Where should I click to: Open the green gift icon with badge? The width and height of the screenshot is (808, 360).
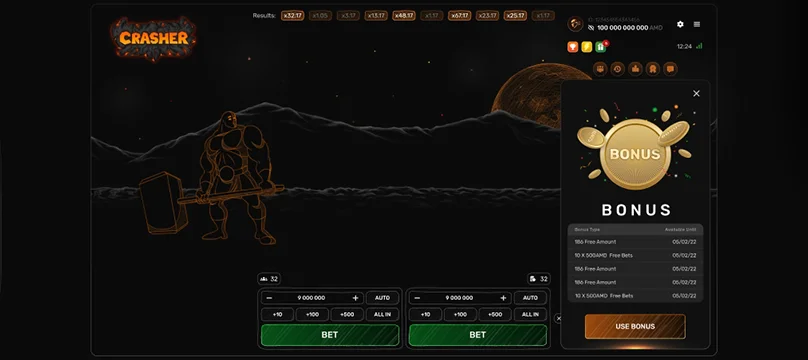pyautogui.click(x=601, y=47)
